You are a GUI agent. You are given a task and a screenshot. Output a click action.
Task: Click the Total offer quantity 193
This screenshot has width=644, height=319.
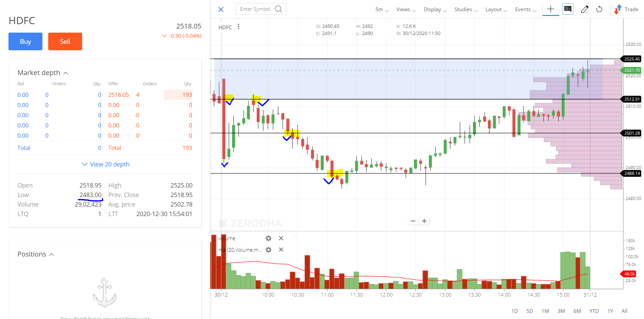[187, 148]
